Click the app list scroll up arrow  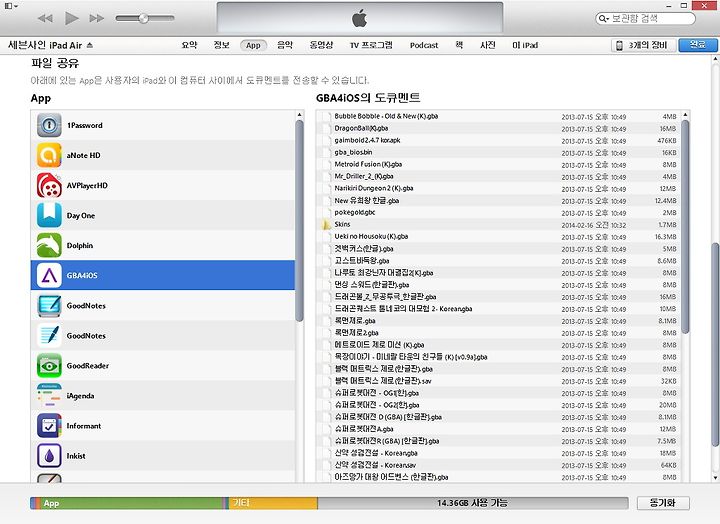(x=299, y=114)
